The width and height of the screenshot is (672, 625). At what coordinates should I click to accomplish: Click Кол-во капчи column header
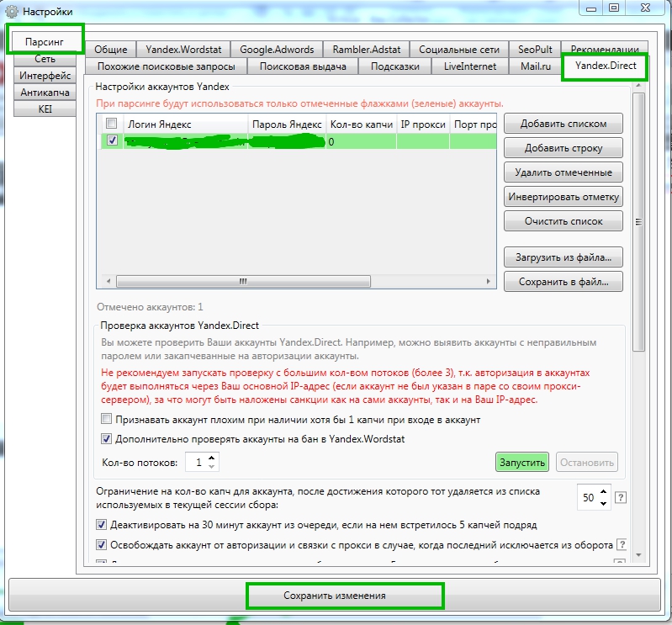tap(362, 124)
